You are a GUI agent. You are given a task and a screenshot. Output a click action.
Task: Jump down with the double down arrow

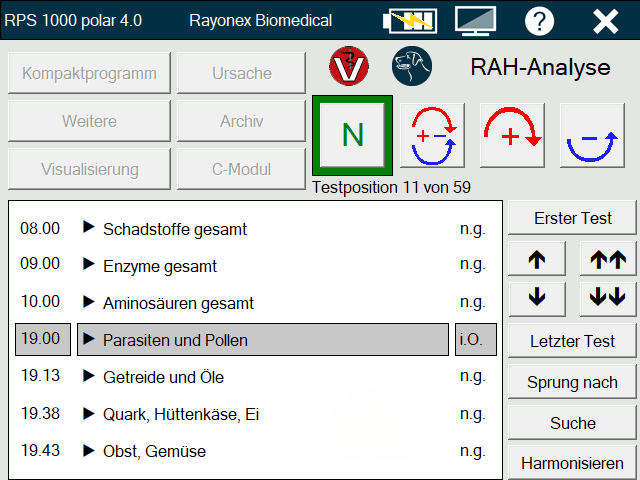(x=608, y=297)
